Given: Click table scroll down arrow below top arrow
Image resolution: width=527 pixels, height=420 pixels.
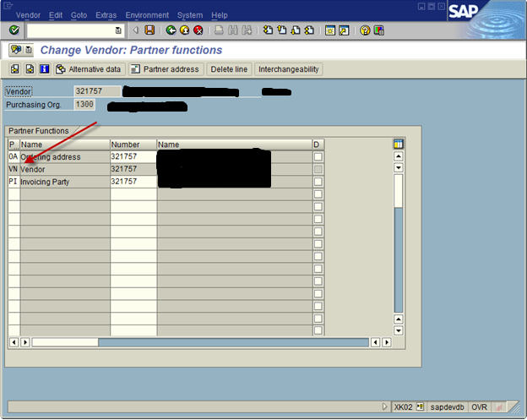Looking at the screenshot, I should coord(399,167).
